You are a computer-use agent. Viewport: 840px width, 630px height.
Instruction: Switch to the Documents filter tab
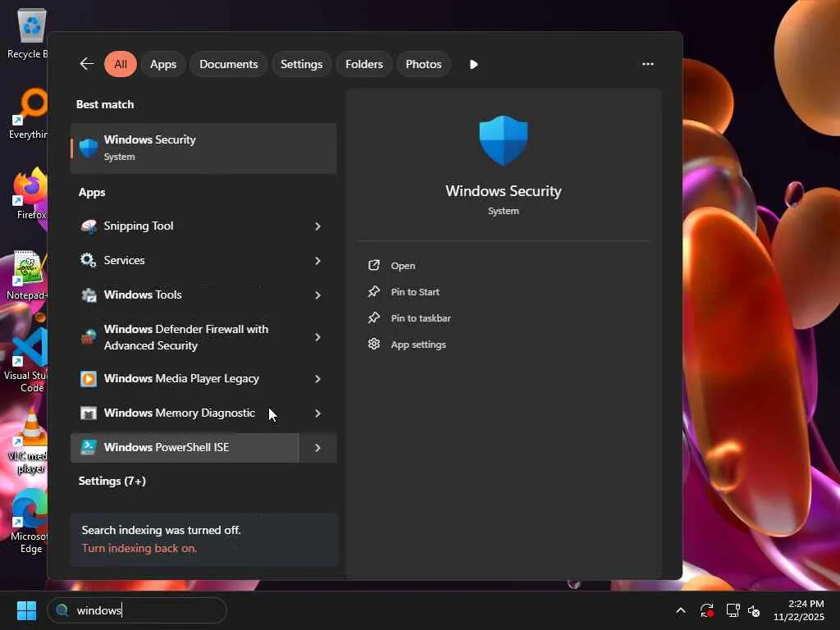[228, 64]
